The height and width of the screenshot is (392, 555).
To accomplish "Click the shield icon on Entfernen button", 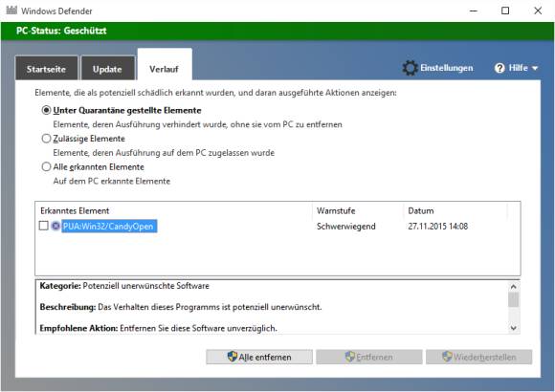I will [349, 357].
